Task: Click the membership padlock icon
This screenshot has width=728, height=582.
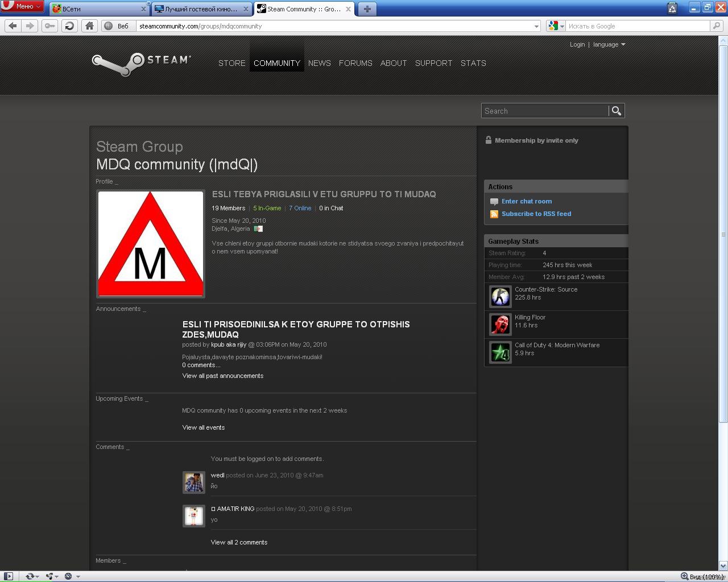Action: pyautogui.click(x=488, y=140)
